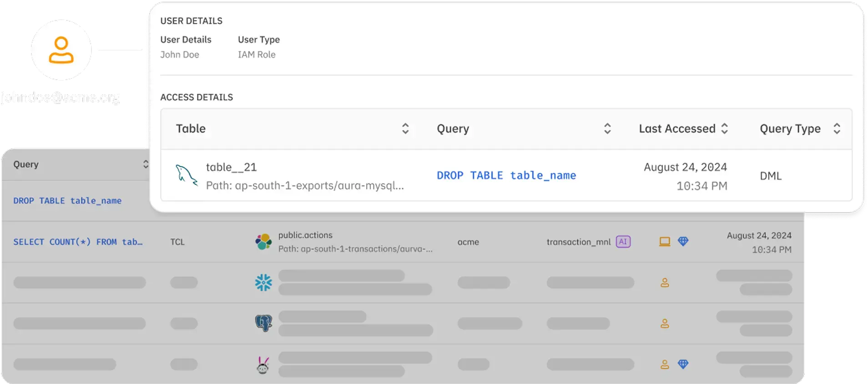Click the purple AI badge next to transaction_mnl

click(x=623, y=242)
